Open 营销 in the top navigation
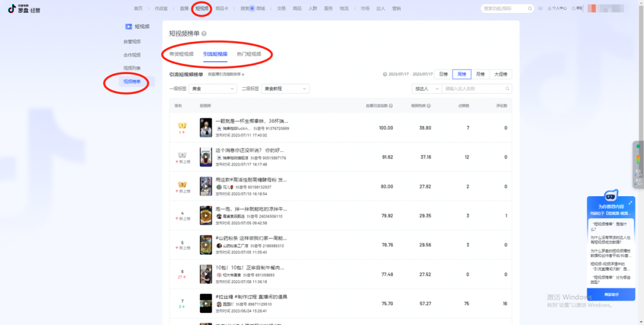Screen dimensions: 644x325 (x=397, y=8)
